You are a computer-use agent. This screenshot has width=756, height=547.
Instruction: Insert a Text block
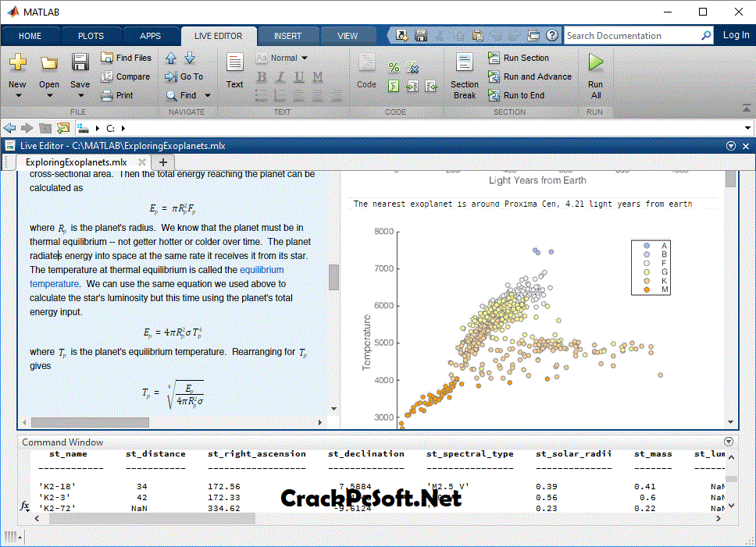[235, 71]
